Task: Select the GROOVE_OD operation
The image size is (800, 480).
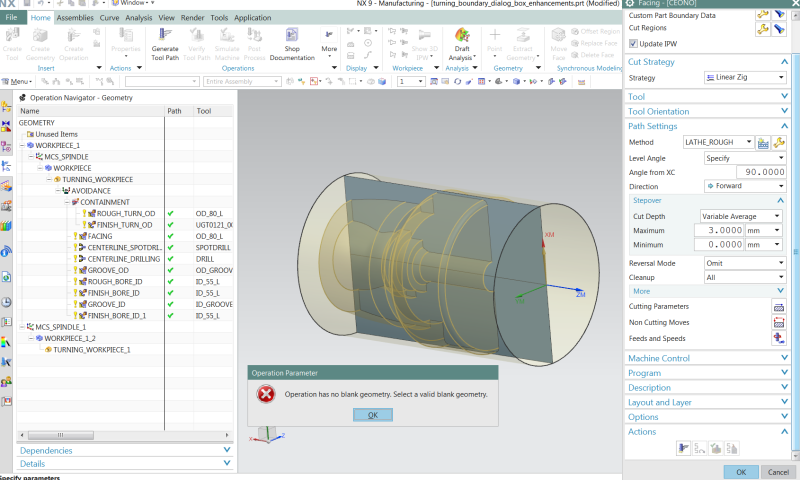Action: pos(108,270)
